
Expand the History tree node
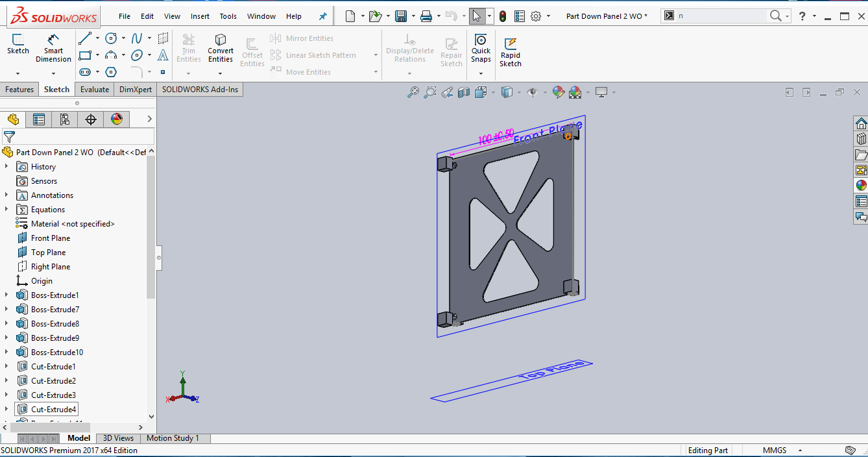(x=6, y=167)
